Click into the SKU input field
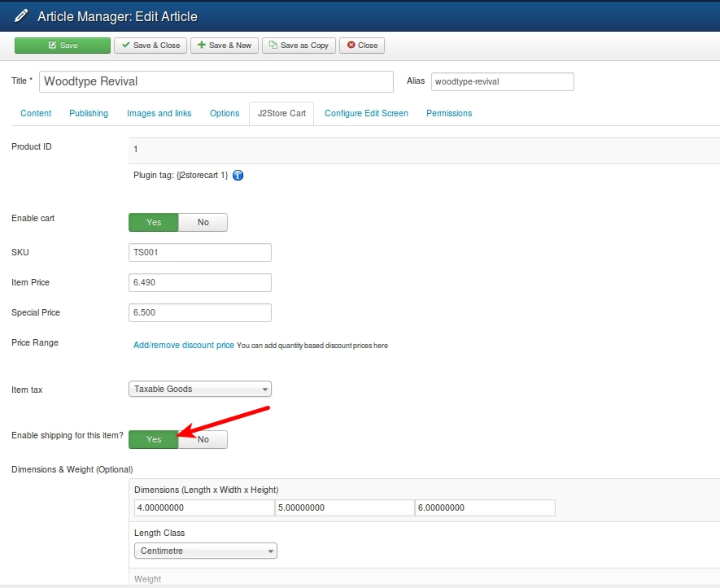Viewport: 720px width, 588px height. coord(200,253)
